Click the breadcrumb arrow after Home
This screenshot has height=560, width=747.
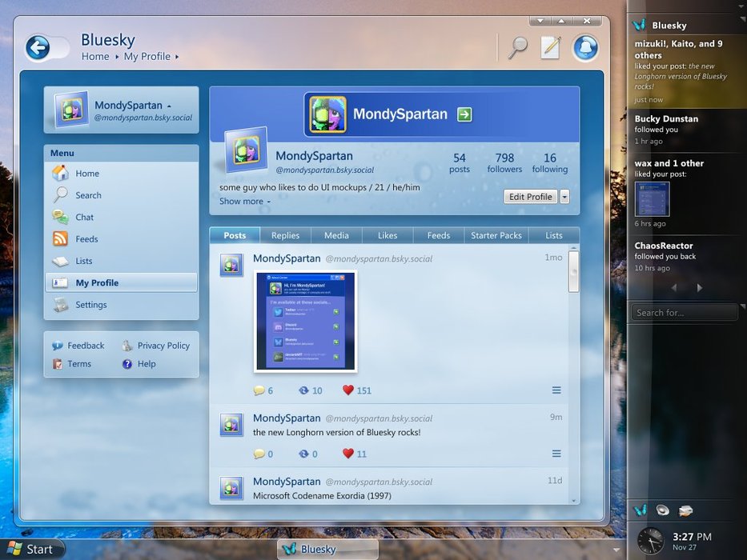click(117, 57)
